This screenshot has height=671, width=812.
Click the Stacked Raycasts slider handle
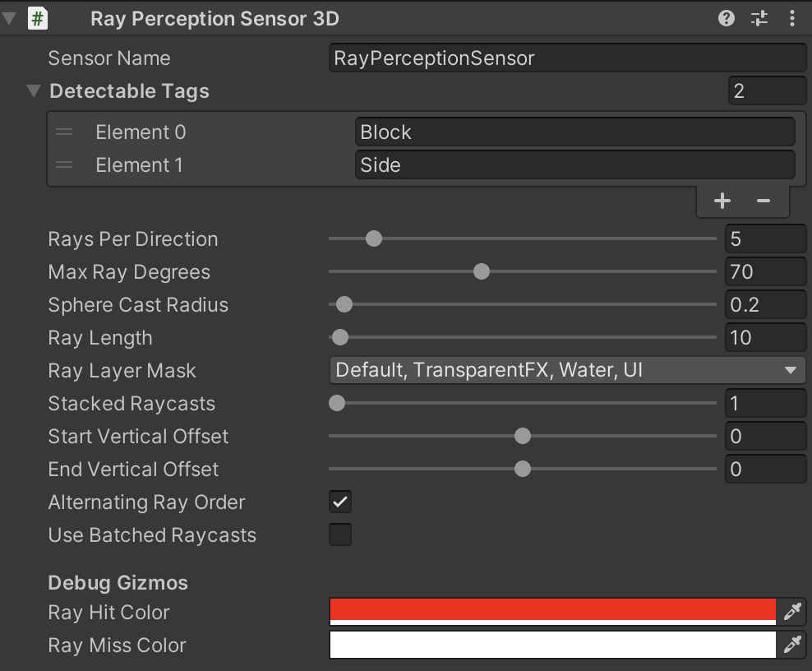(x=337, y=403)
